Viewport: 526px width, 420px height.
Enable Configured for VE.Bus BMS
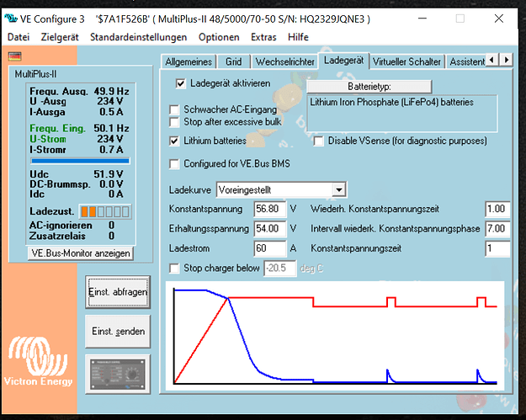174,164
